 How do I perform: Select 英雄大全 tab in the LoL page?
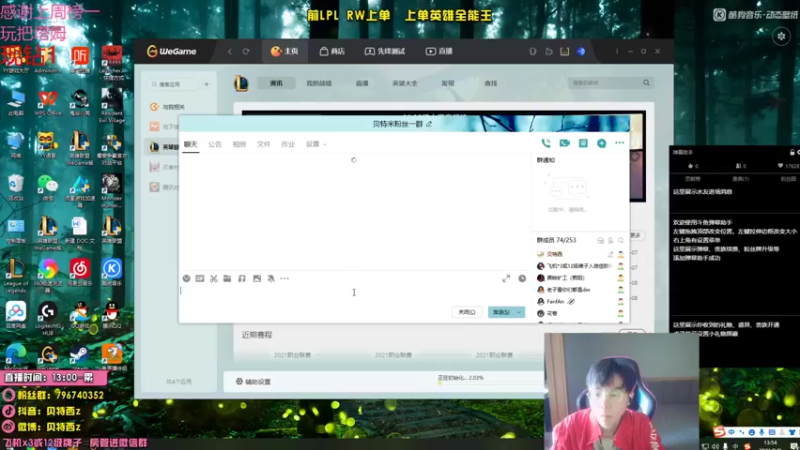coord(405,83)
